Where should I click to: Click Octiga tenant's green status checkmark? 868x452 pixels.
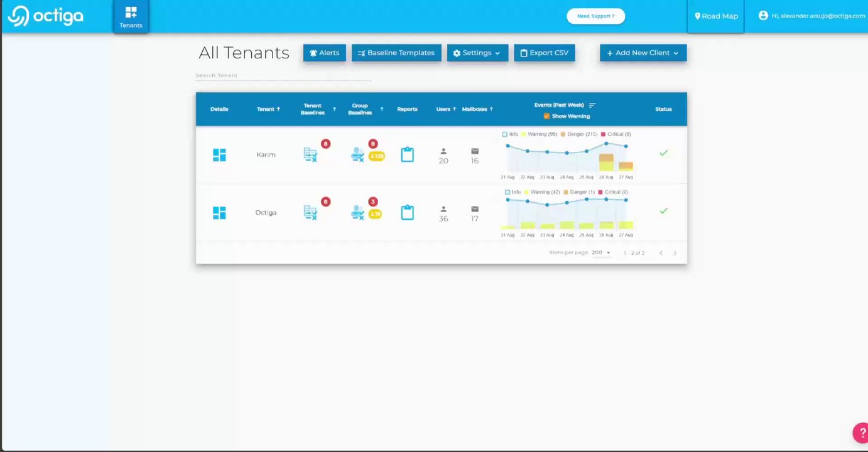(663, 211)
